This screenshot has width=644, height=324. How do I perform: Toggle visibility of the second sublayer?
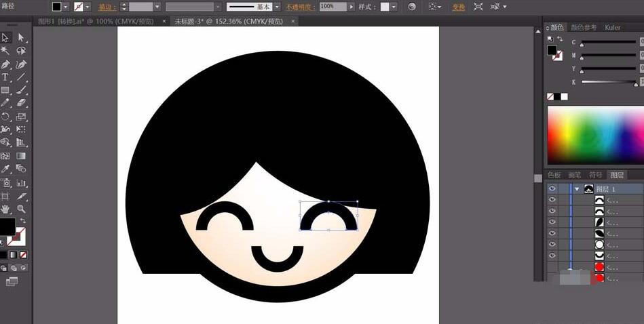552,211
